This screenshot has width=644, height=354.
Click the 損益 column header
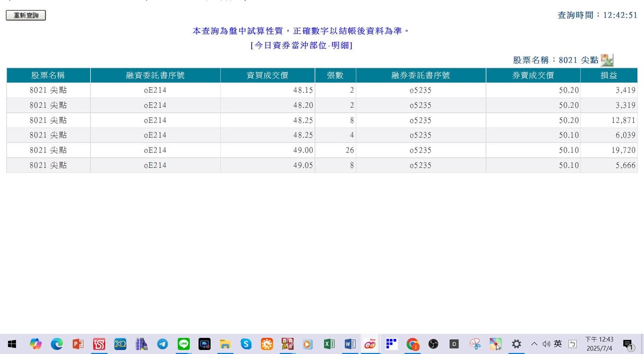click(609, 76)
